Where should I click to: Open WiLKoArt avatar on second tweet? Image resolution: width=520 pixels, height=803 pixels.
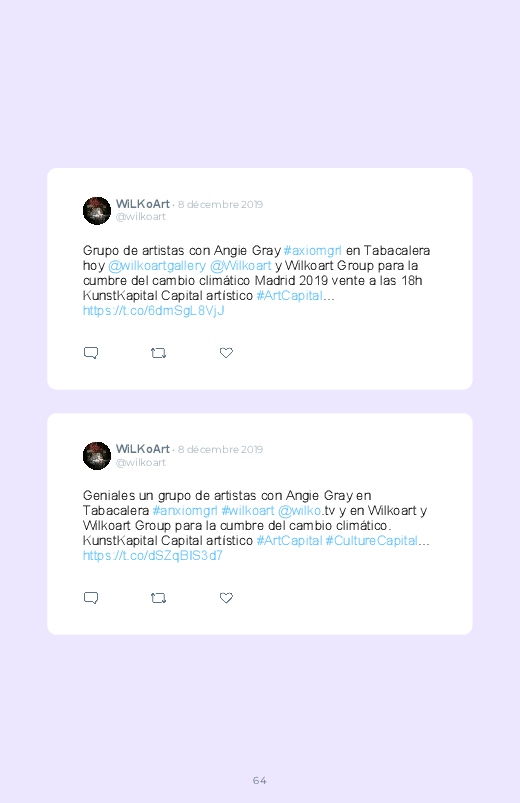(97, 456)
